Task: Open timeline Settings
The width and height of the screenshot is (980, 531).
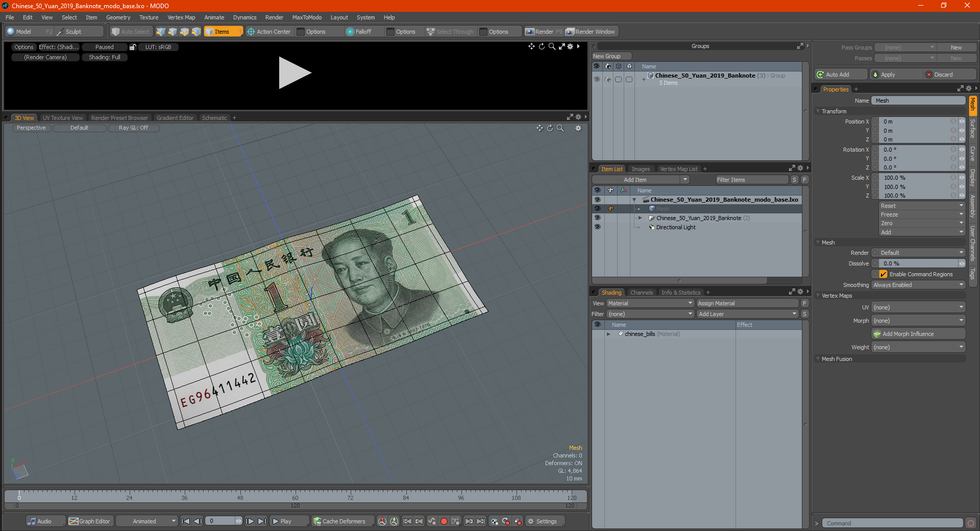Action: click(x=545, y=521)
